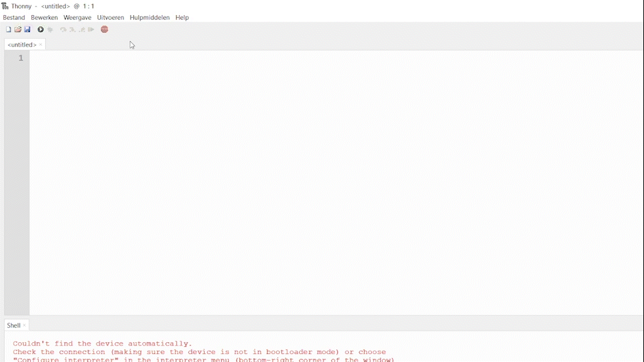Click line number 1 in the gutter
Viewport: 644px width, 362px height.
pyautogui.click(x=20, y=58)
